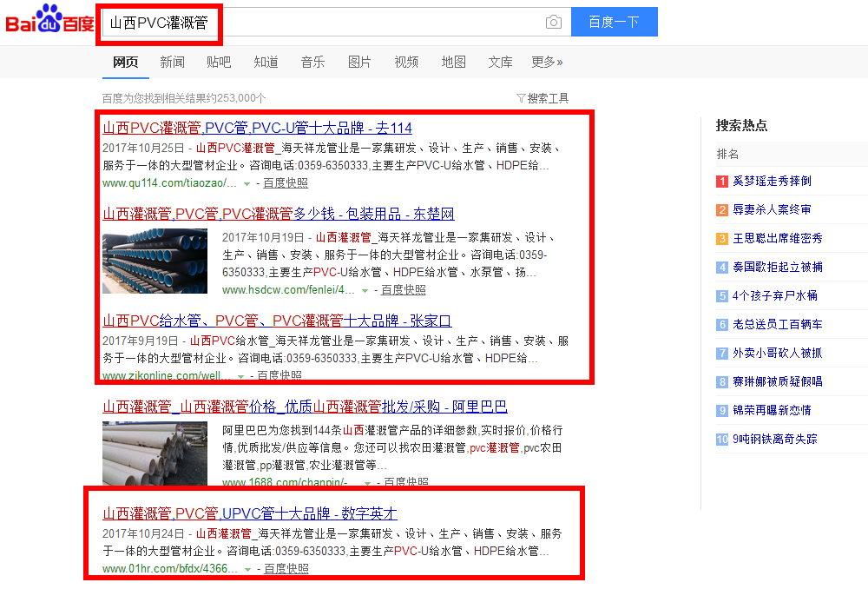Select the 网页 tab
This screenshot has height=589, width=868.
[x=126, y=62]
